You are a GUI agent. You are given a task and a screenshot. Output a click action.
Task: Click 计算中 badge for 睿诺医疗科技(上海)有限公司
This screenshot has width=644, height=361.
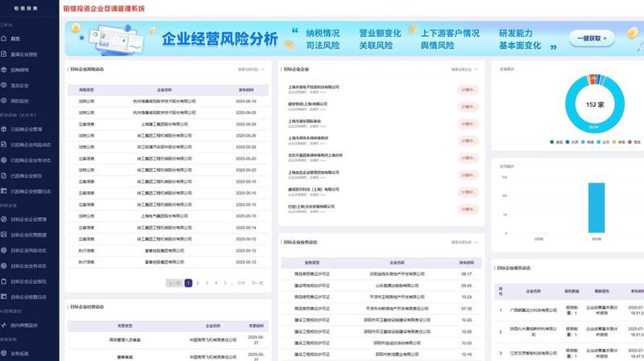[468, 192]
